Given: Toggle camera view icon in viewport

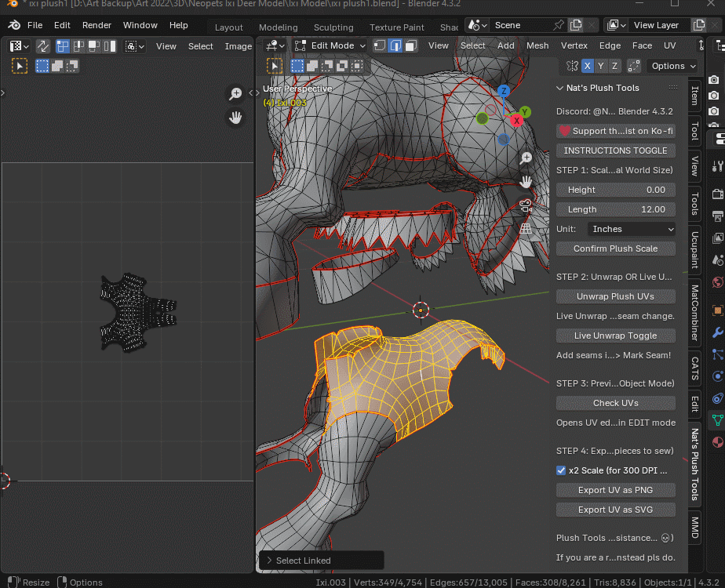Looking at the screenshot, I should (526, 205).
